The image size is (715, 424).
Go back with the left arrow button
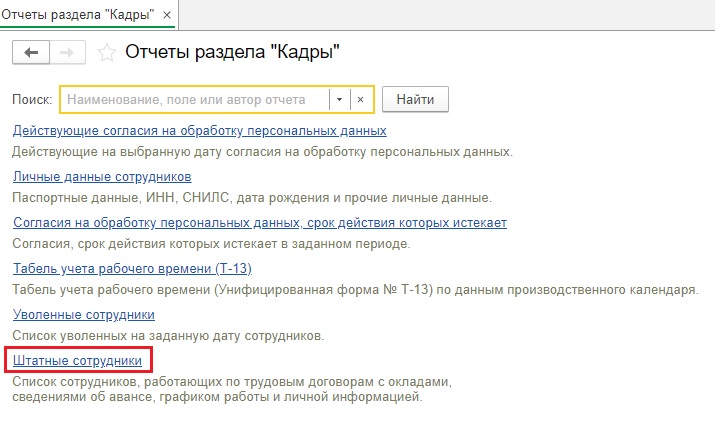click(31, 52)
